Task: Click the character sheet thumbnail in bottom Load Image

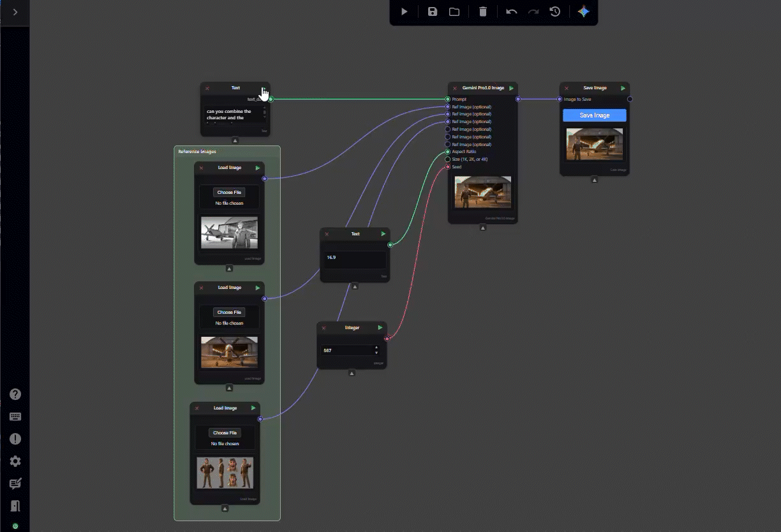Action: [x=225, y=473]
